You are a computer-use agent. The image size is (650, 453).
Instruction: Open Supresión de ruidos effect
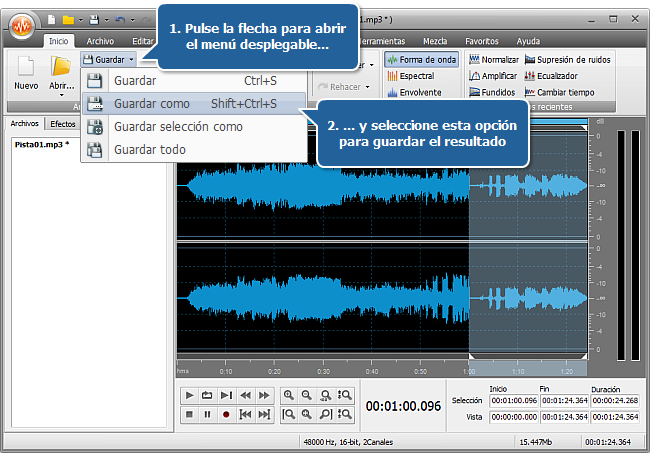click(568, 60)
